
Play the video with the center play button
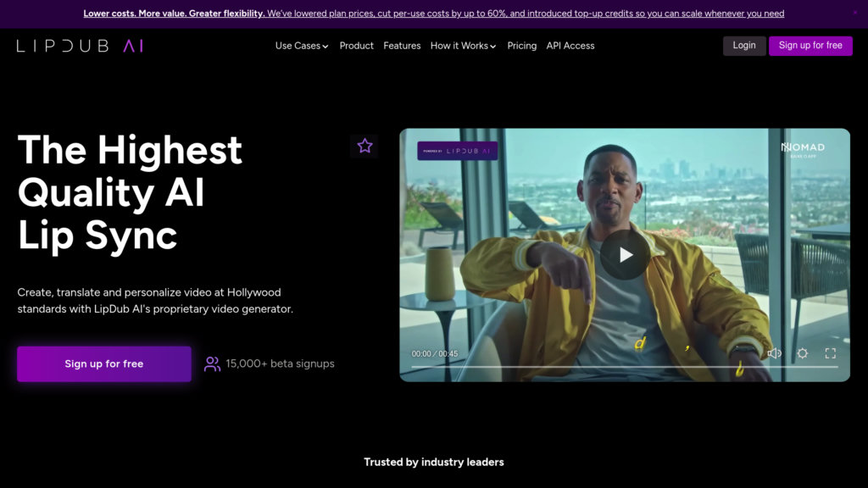point(625,254)
